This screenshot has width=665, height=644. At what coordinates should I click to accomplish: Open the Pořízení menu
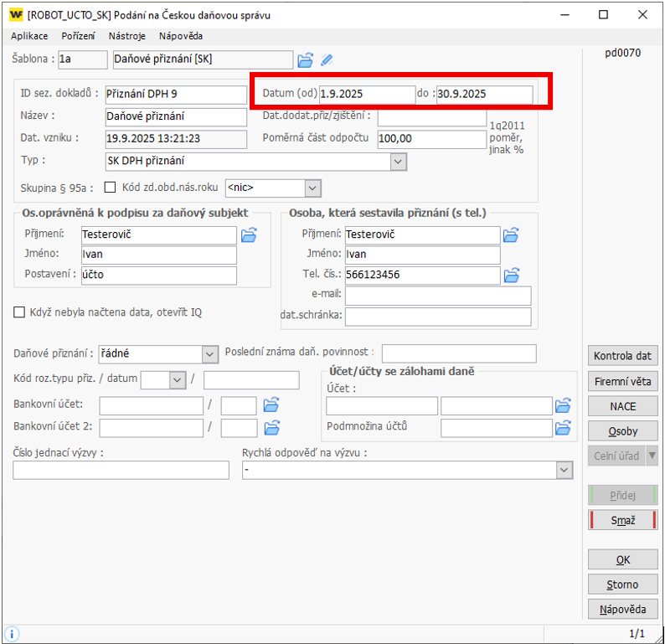[x=78, y=36]
